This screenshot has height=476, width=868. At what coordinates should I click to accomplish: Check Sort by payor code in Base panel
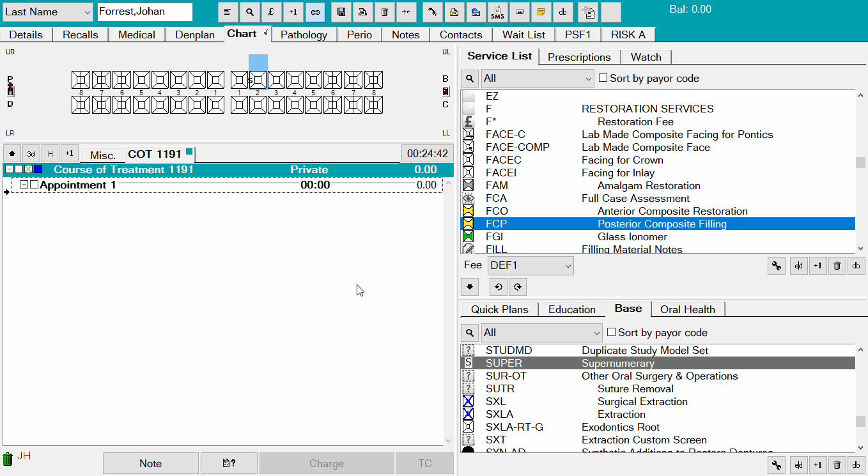pyautogui.click(x=611, y=332)
